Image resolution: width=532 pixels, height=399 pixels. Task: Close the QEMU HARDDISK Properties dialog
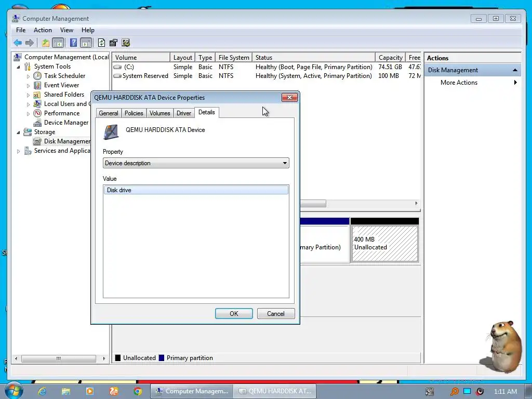[289, 97]
